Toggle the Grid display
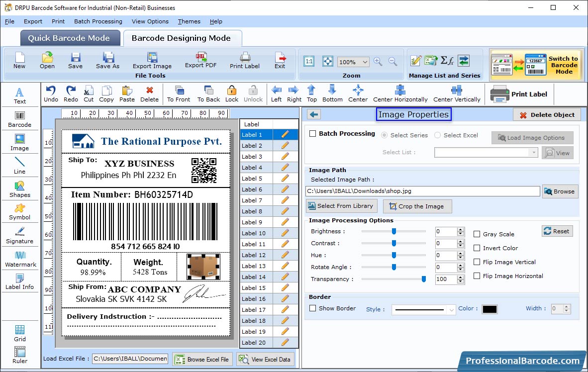Viewport: 588px width, 372px height. 19,334
